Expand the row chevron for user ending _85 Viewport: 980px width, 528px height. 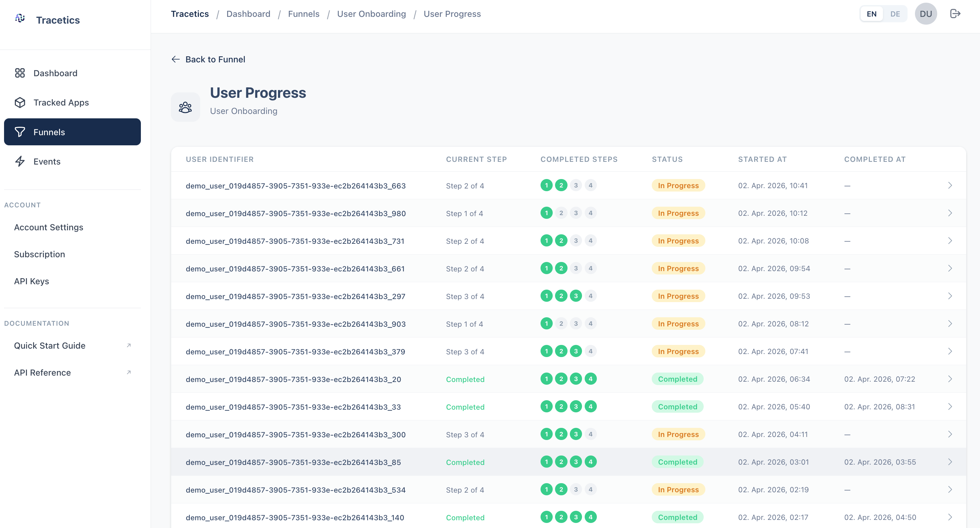[x=950, y=462]
